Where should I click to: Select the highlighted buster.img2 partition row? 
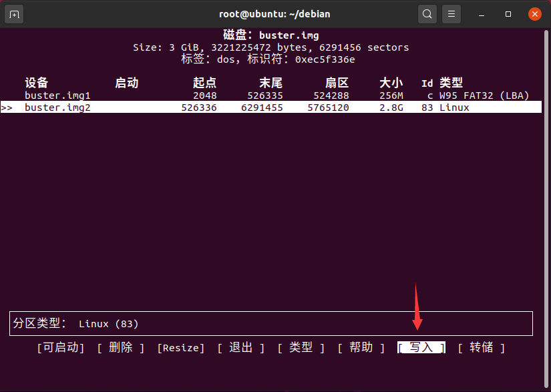click(67, 108)
